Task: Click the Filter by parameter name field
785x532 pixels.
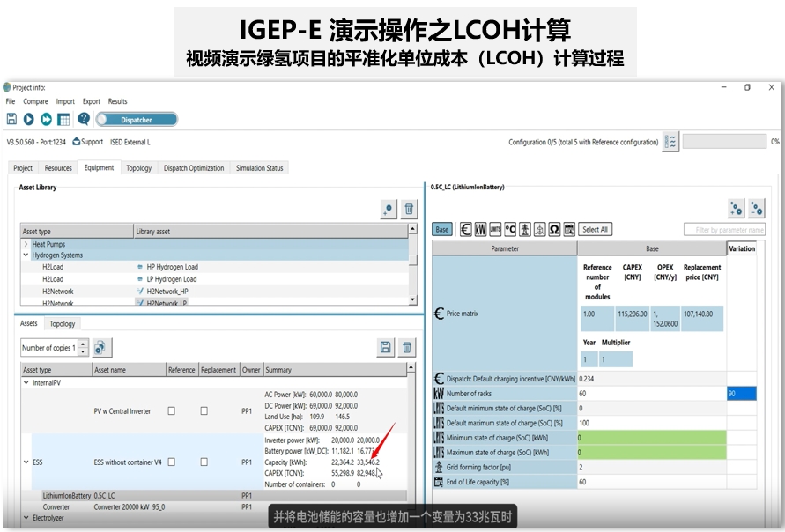Action: click(x=723, y=230)
